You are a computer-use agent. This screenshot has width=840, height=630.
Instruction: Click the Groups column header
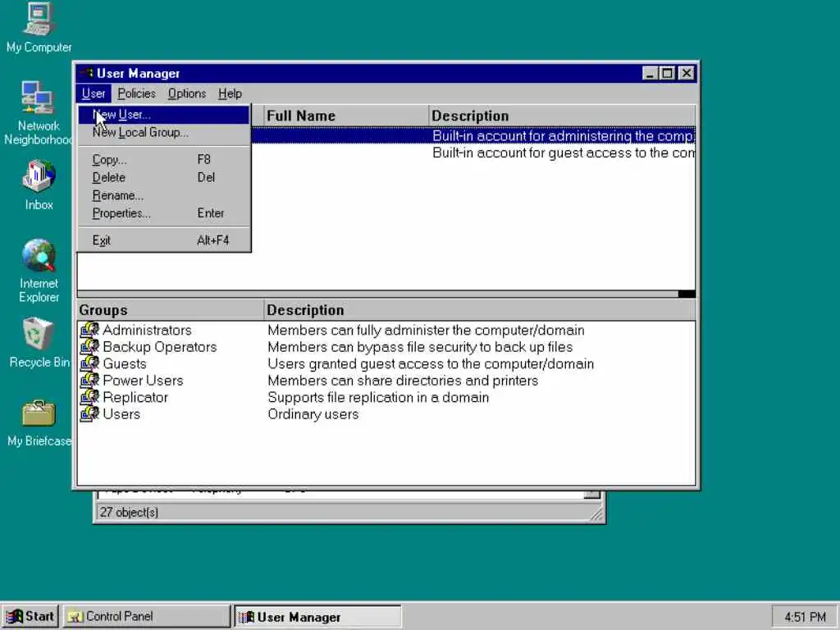[171, 310]
